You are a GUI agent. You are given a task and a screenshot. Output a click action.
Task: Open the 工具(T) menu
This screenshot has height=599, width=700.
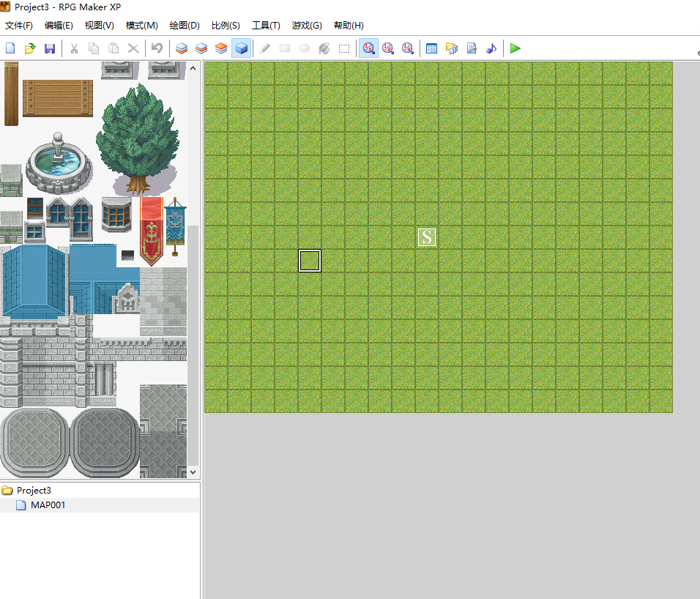coord(266,26)
